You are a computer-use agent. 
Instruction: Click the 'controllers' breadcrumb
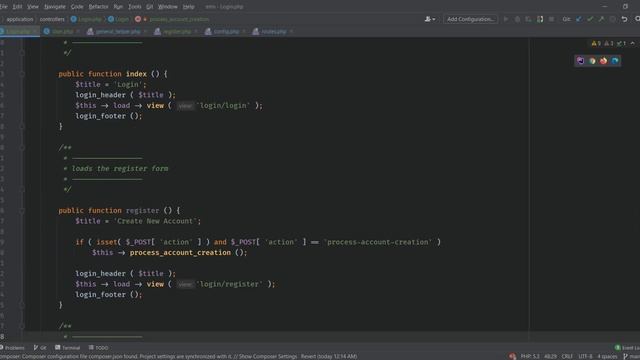pos(52,19)
